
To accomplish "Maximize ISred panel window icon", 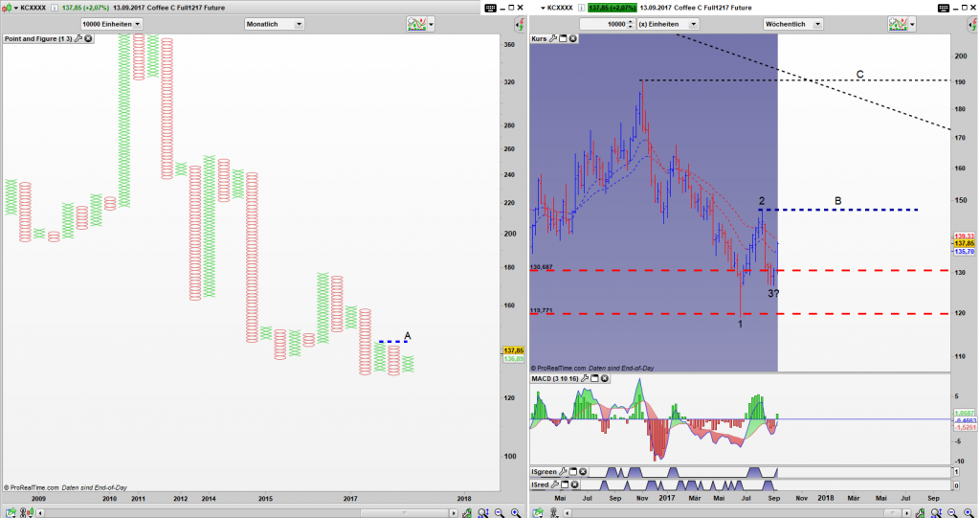I will click(x=565, y=484).
